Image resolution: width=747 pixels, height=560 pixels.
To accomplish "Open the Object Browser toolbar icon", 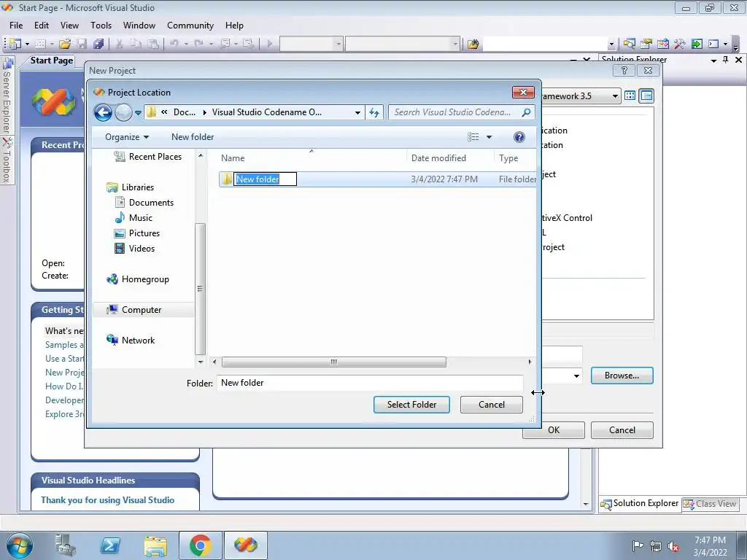I will (662, 44).
